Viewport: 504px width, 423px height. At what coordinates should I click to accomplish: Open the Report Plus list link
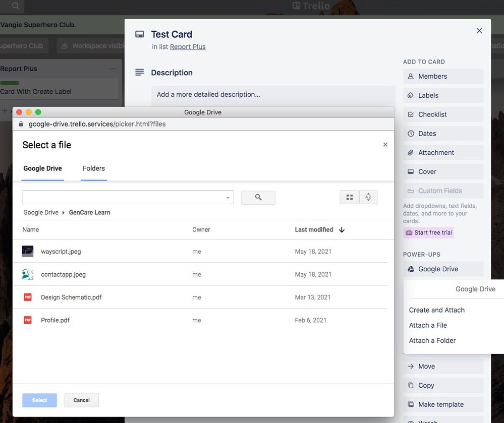point(188,47)
